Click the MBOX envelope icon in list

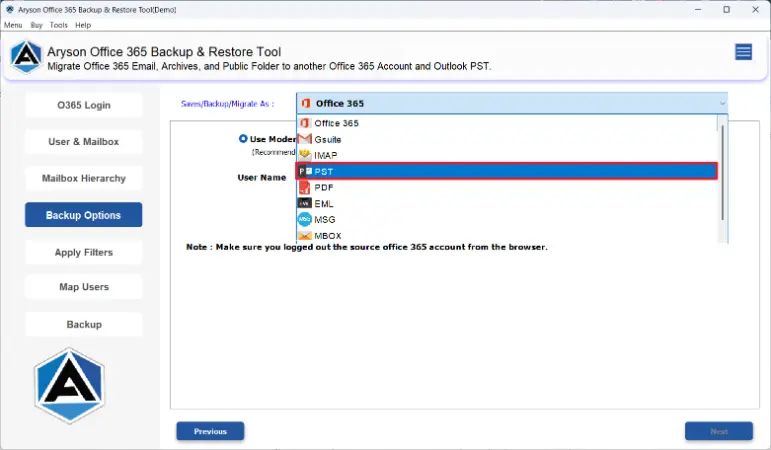coord(305,236)
